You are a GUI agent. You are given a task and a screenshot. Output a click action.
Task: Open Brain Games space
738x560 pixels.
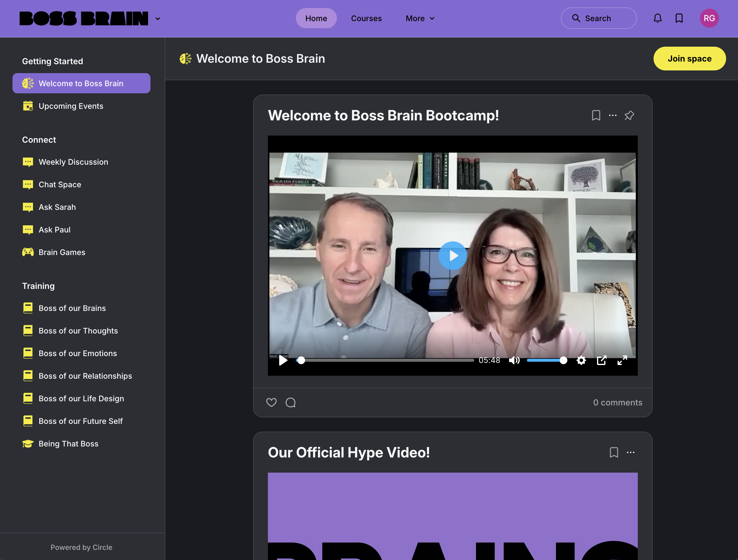(x=62, y=252)
